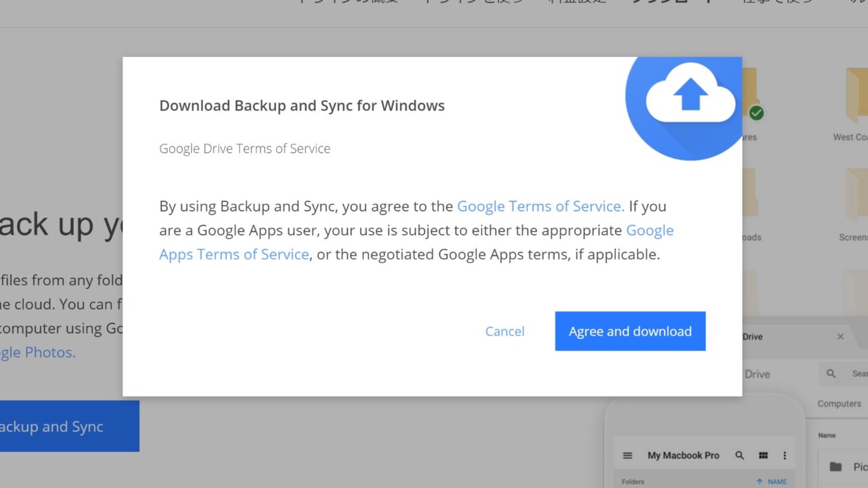
Task: Click Cancel in the terms dialog
Action: 505,331
